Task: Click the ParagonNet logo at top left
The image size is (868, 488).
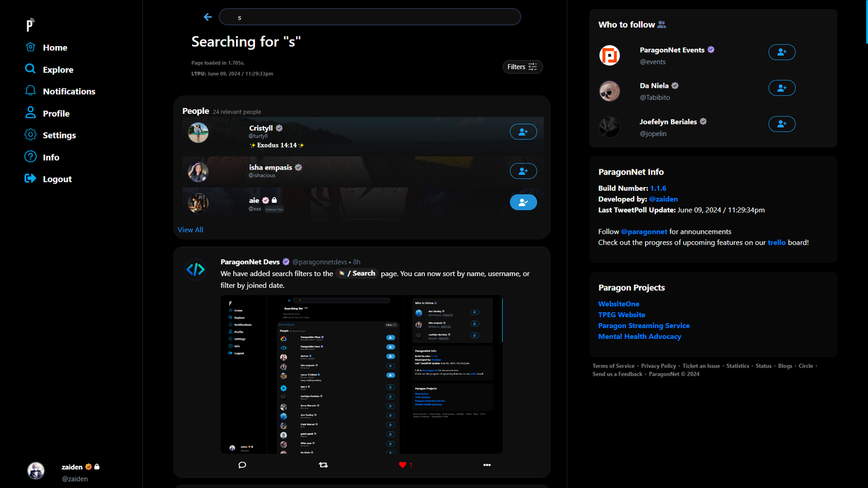Action: [x=30, y=24]
